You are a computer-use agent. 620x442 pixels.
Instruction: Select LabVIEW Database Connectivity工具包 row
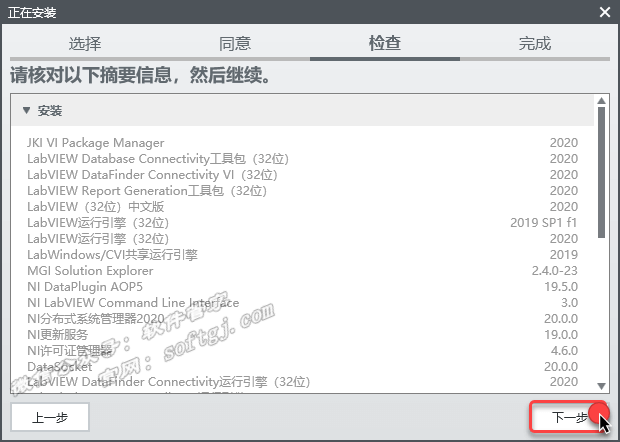302,159
